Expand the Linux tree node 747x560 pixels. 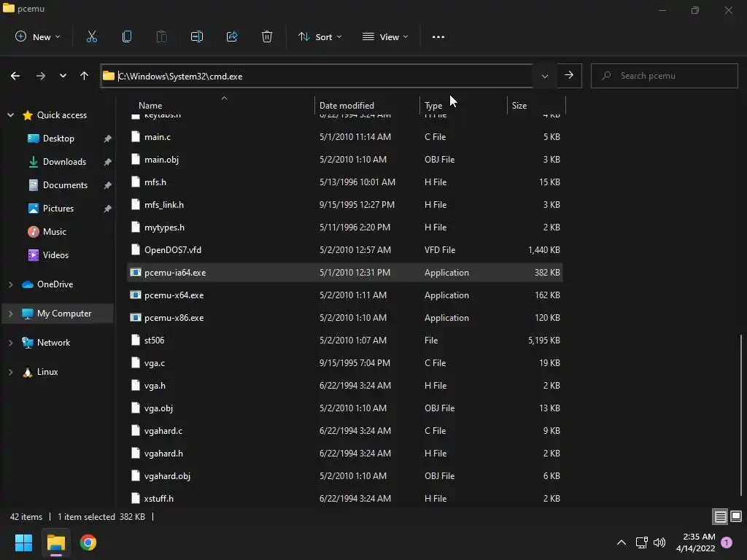click(10, 372)
